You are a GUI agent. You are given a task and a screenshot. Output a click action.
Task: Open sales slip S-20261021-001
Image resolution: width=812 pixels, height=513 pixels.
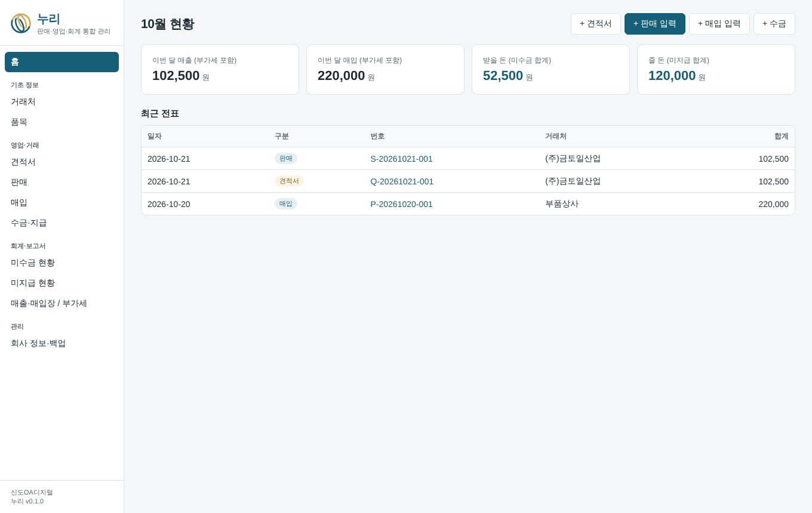coord(401,159)
